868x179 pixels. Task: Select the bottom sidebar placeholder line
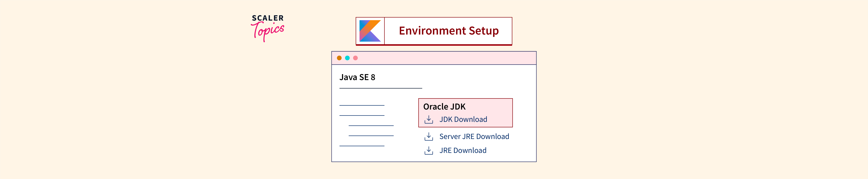[362, 146]
